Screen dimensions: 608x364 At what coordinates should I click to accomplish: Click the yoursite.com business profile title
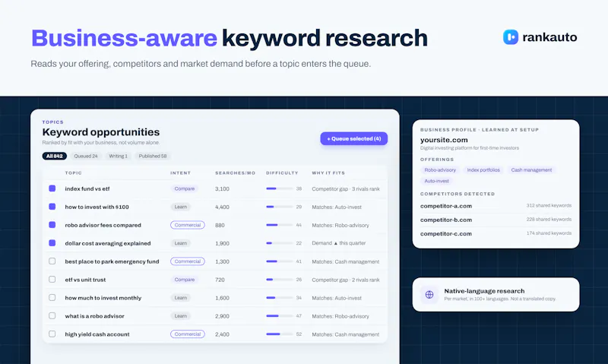pyautogui.click(x=444, y=140)
